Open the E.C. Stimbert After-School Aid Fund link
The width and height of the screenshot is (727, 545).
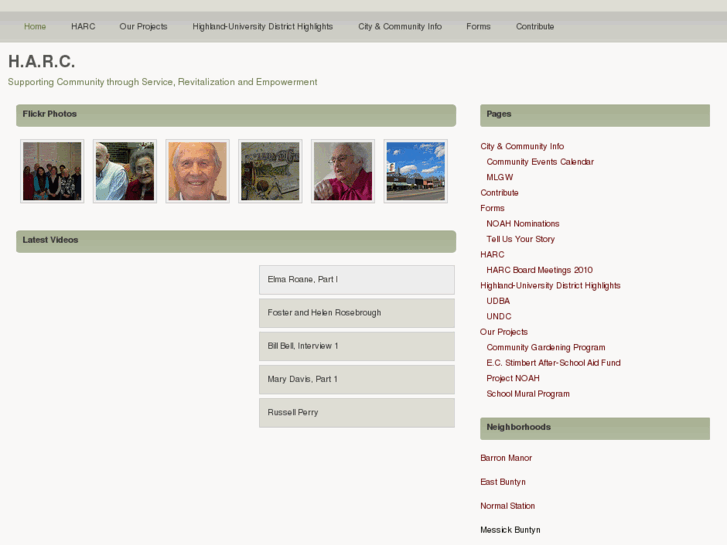(553, 363)
